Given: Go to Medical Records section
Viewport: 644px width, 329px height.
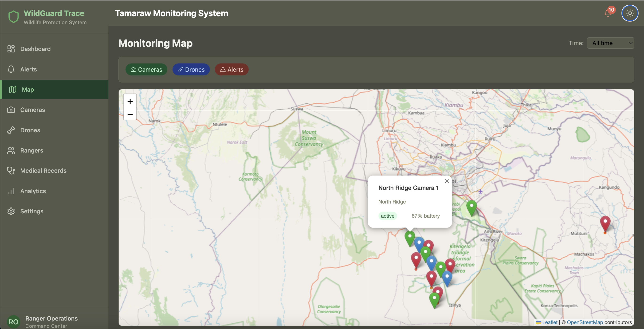Looking at the screenshot, I should pyautogui.click(x=43, y=171).
